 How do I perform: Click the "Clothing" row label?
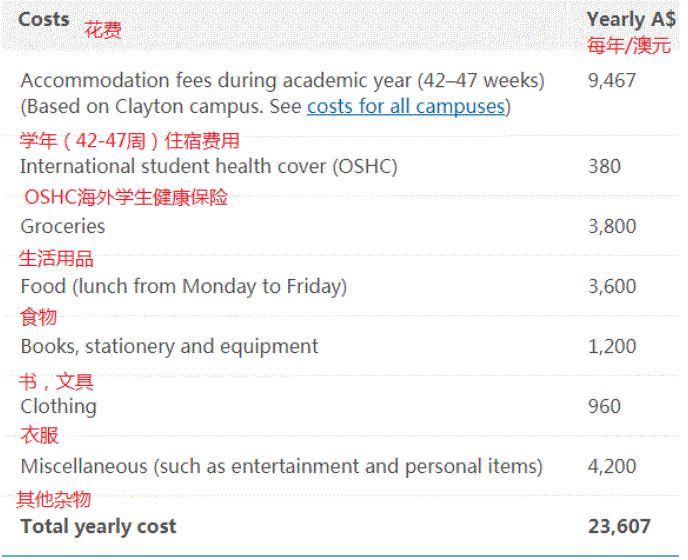tap(58, 407)
